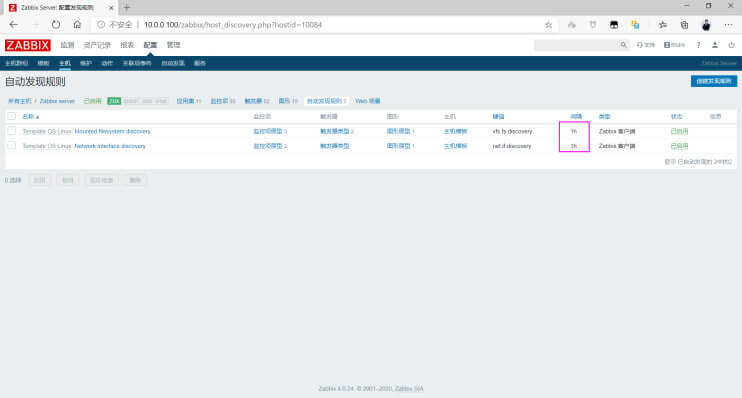742x398 pixels.
Task: Click the ZABBIX logo
Action: 27,45
